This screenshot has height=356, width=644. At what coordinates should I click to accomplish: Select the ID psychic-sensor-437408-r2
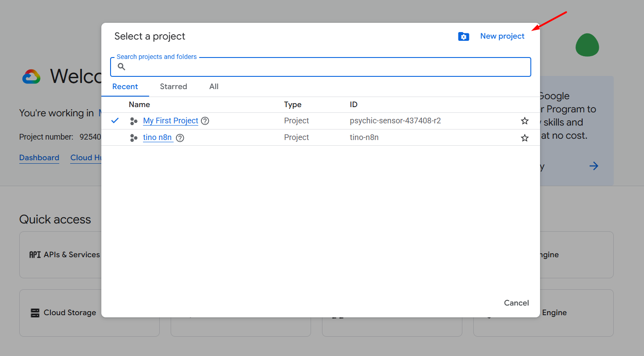[x=395, y=121]
